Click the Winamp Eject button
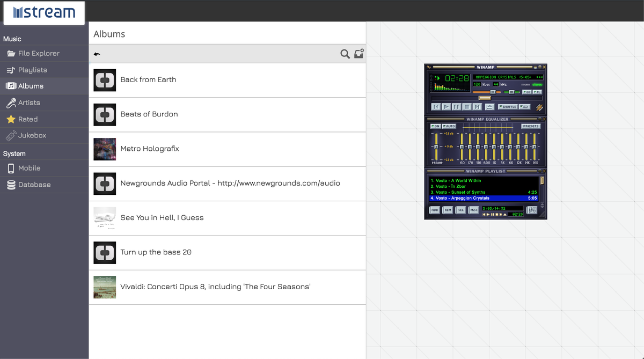This screenshot has height=359, width=644. [x=489, y=107]
